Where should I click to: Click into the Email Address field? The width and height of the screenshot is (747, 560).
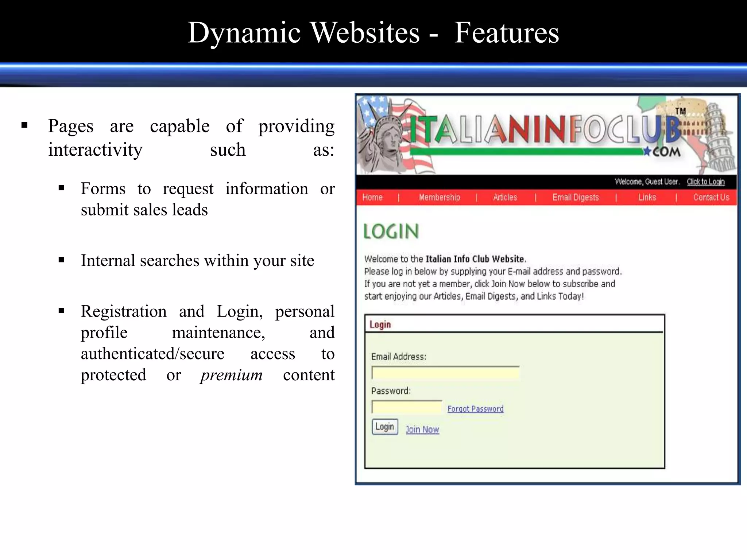(446, 373)
